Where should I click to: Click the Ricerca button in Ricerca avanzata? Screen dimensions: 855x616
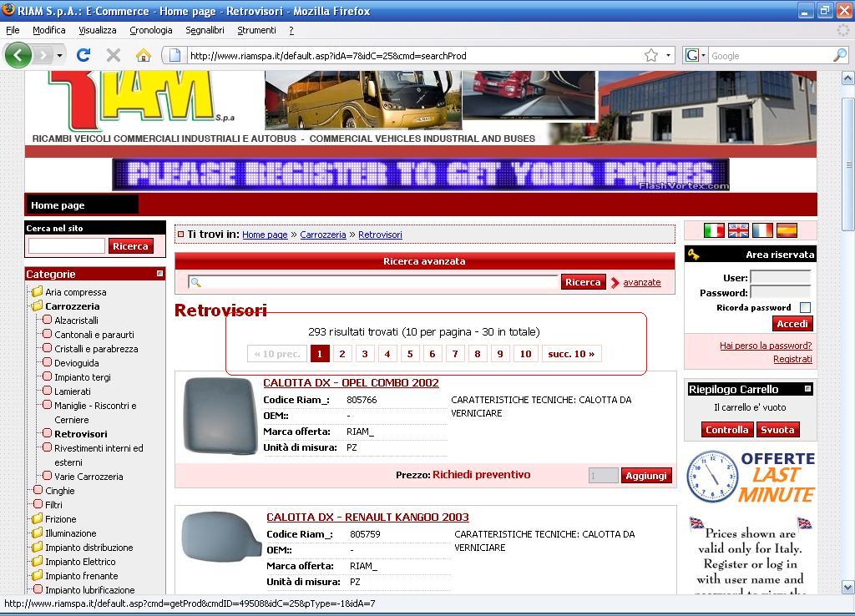tap(583, 282)
